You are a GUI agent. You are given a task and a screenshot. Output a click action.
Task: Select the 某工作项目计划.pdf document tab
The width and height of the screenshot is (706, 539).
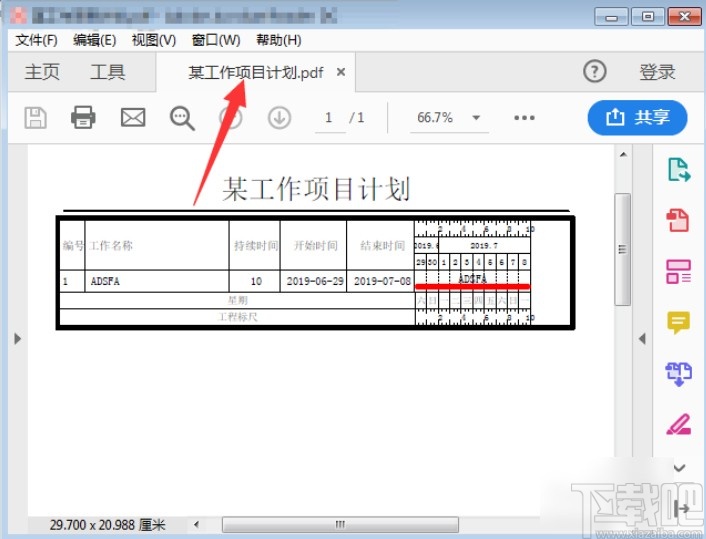[x=256, y=72]
